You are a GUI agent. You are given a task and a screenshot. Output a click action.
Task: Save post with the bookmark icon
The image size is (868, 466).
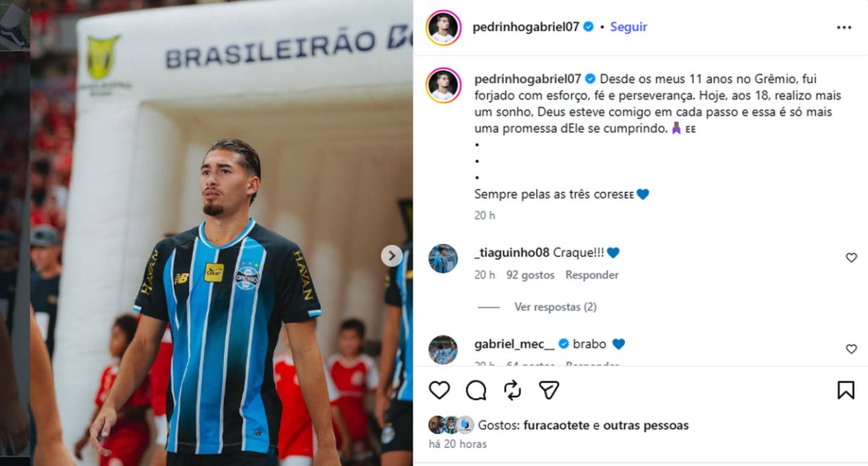(x=846, y=391)
